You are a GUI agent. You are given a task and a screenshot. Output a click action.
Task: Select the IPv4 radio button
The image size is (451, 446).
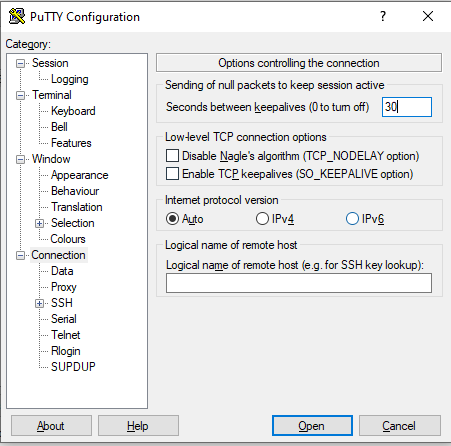[x=262, y=219]
